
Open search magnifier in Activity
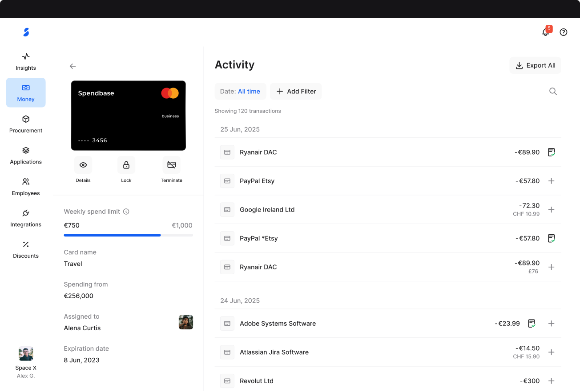(553, 91)
